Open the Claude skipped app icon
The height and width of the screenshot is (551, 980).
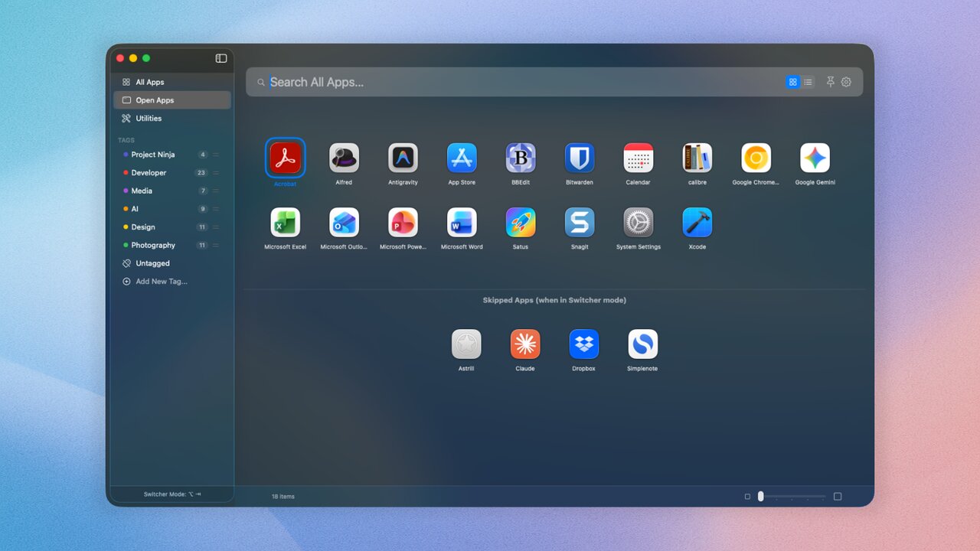(x=525, y=344)
